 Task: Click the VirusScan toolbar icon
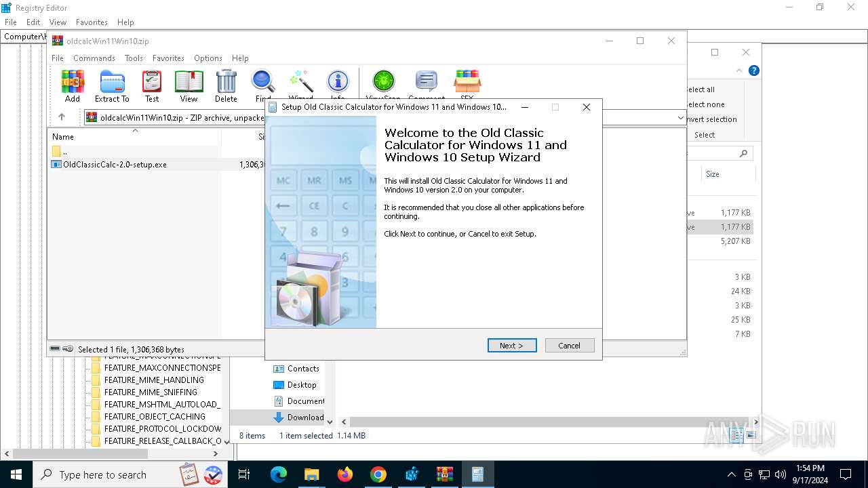coord(383,86)
